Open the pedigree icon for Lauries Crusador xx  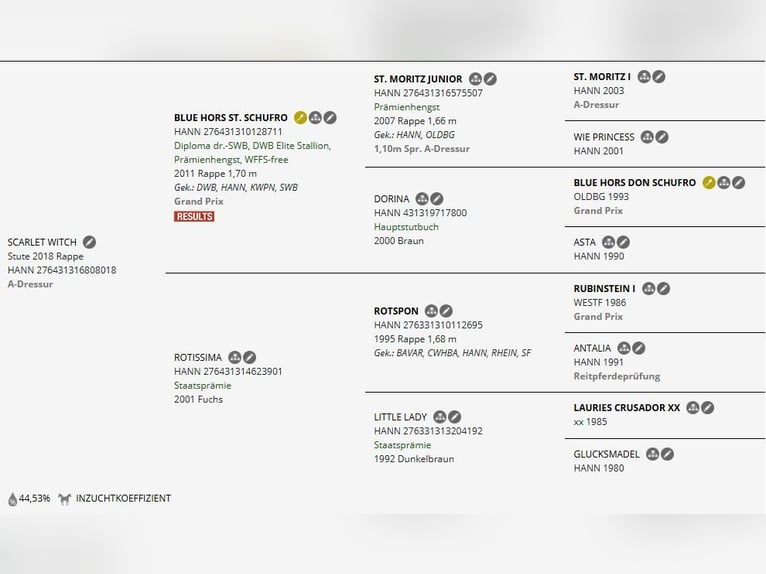pyautogui.click(x=692, y=408)
